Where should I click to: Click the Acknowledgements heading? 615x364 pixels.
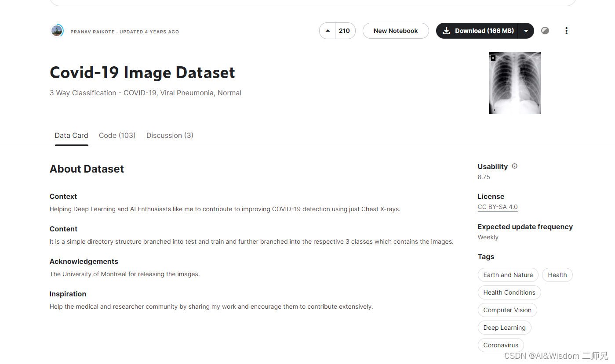84,261
